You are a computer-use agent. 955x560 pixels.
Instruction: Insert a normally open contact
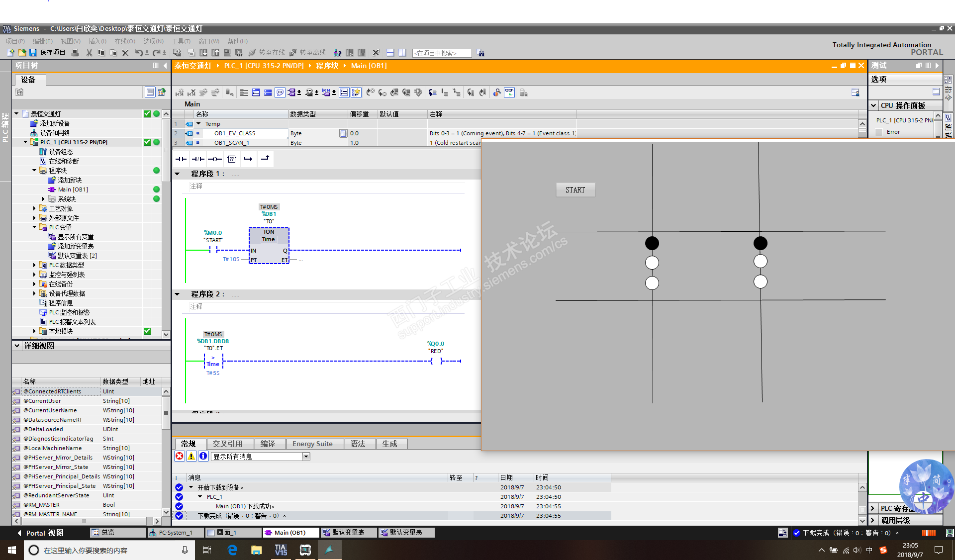pyautogui.click(x=181, y=159)
